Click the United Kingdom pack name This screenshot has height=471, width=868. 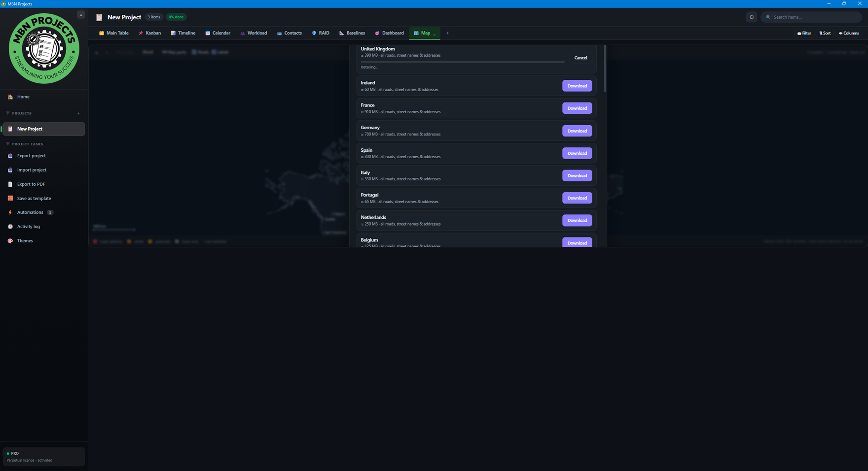pyautogui.click(x=378, y=49)
